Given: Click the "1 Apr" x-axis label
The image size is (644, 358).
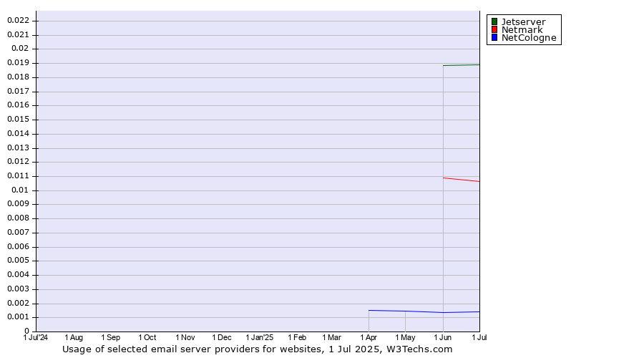Looking at the screenshot, I should 369,337.
